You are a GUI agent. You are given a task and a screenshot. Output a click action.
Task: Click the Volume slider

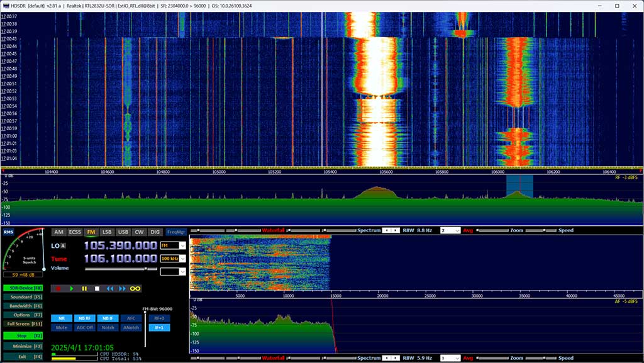click(x=121, y=269)
